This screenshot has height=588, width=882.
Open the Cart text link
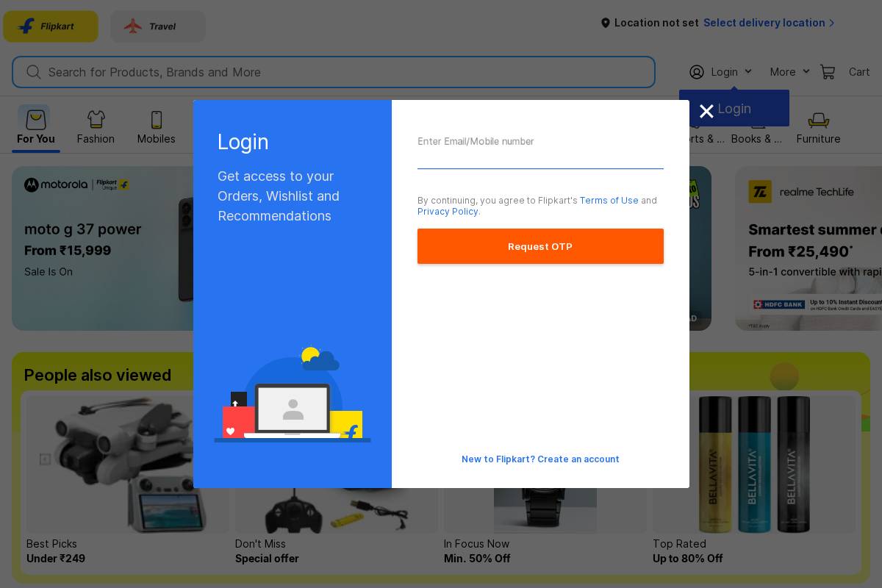pos(859,72)
